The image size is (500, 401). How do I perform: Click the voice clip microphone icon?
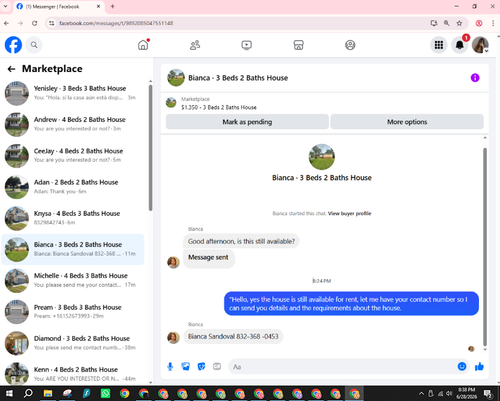click(x=170, y=367)
